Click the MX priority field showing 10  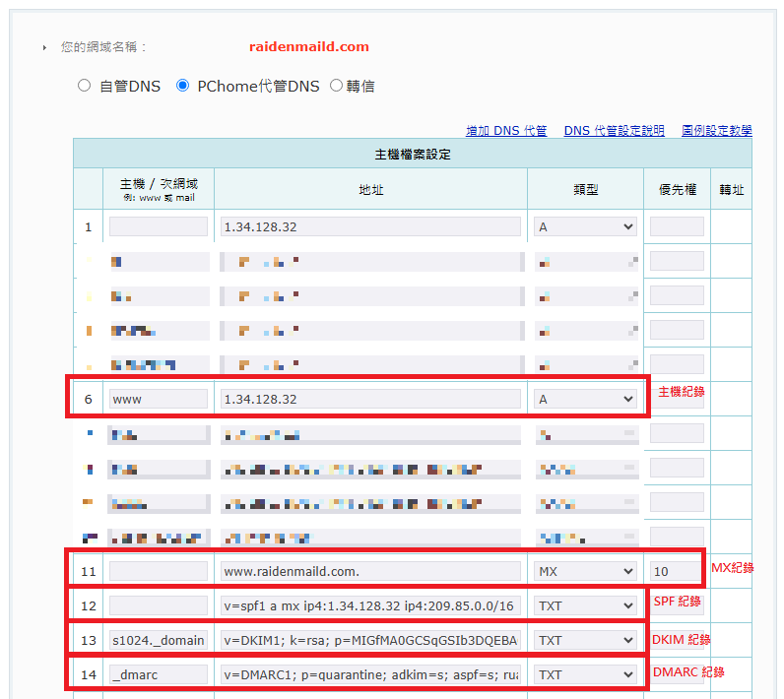tap(677, 571)
